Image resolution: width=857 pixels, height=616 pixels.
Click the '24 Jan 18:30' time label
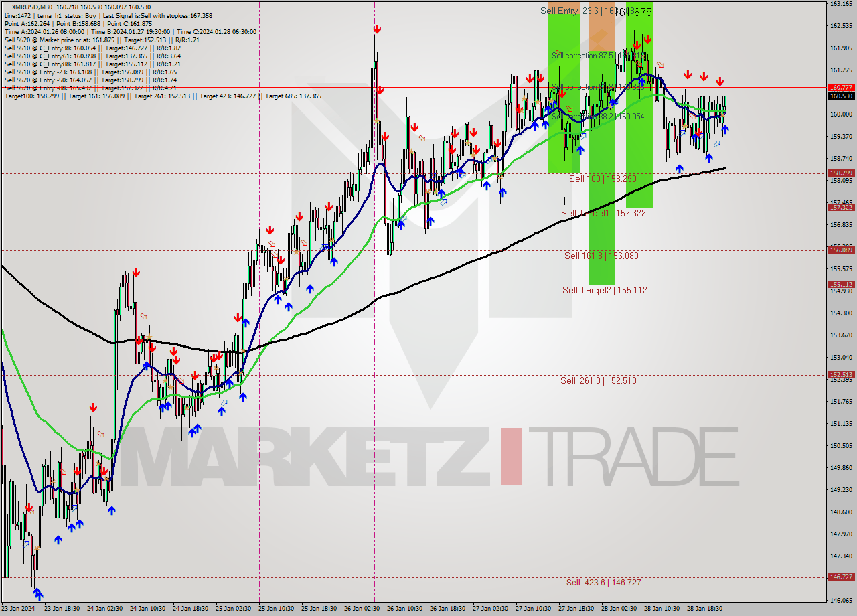pos(190,609)
